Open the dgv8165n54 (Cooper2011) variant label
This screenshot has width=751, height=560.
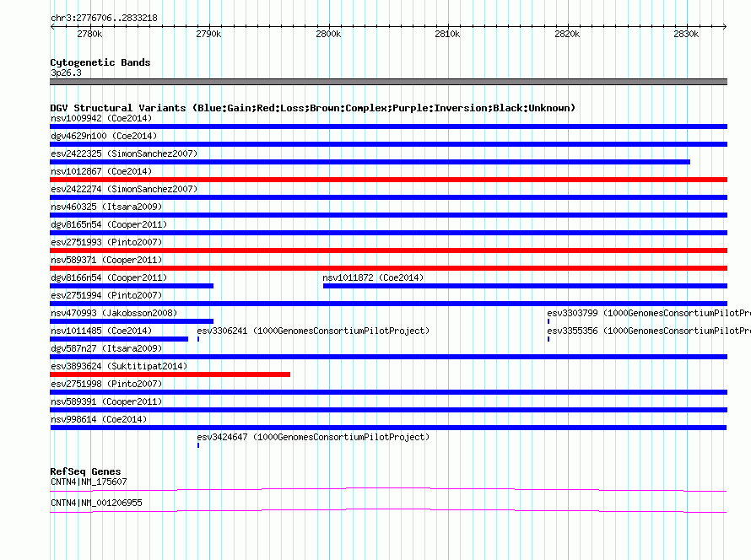coord(109,224)
